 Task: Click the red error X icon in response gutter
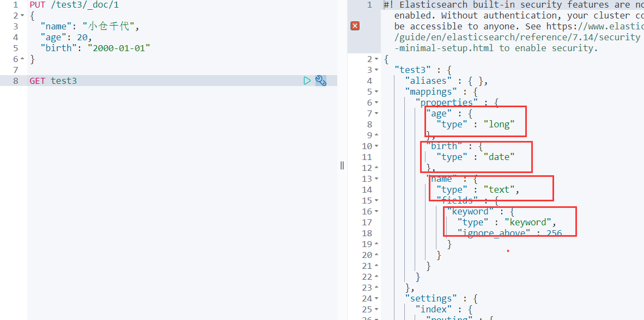(x=355, y=26)
